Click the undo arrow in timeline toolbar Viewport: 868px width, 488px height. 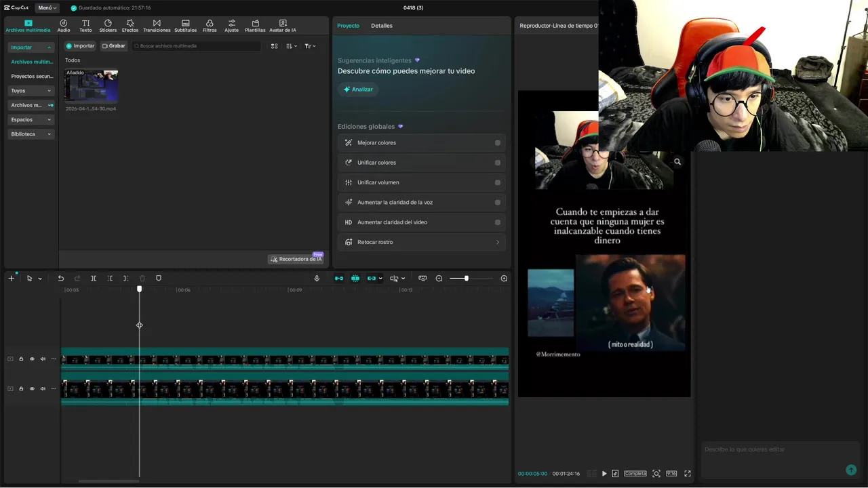pos(61,279)
